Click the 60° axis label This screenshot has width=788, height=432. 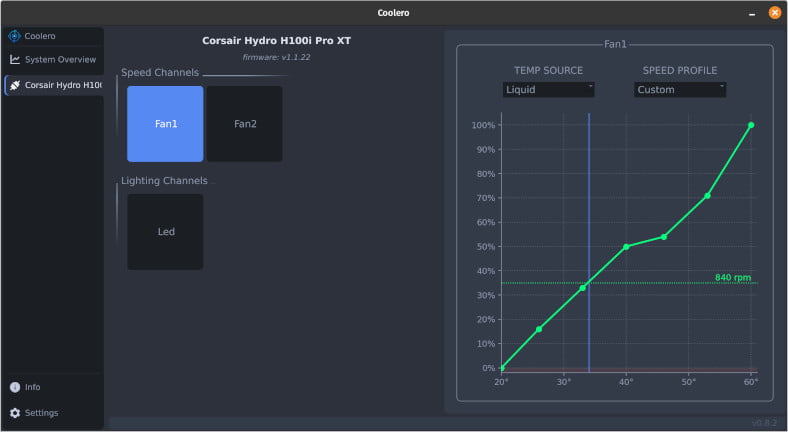751,382
